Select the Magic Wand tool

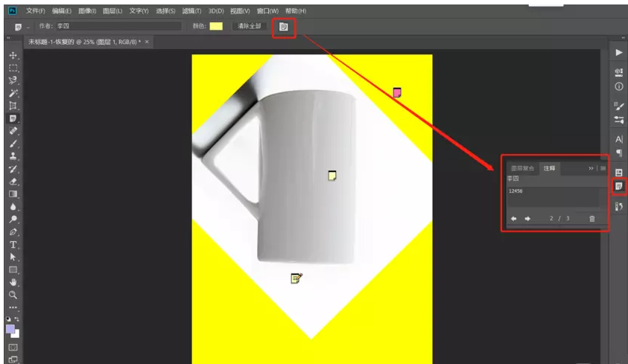click(13, 93)
